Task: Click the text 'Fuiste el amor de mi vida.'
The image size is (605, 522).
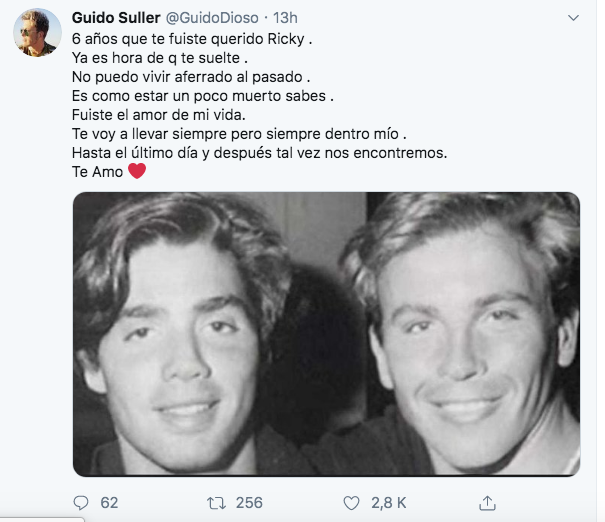Action: coord(159,115)
